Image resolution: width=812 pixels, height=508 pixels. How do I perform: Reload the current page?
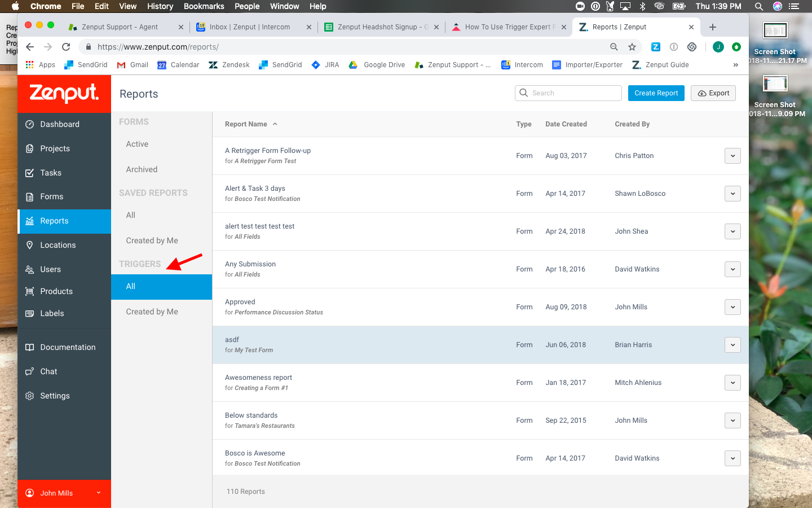66,47
